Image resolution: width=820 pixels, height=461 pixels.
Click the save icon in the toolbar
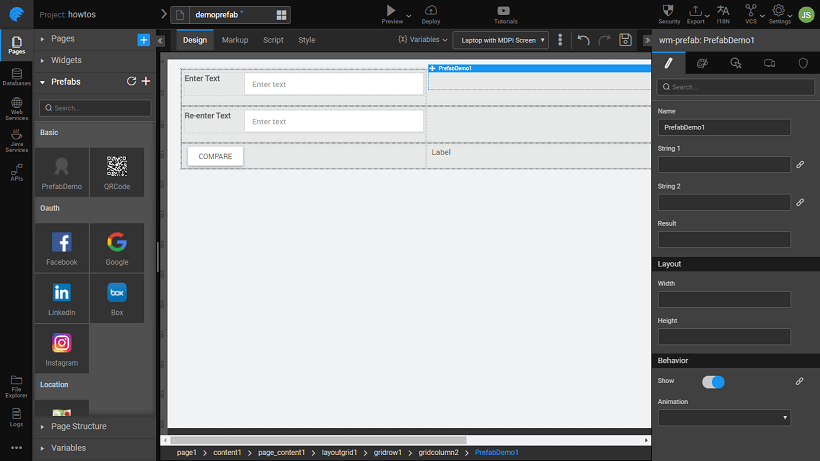625,40
